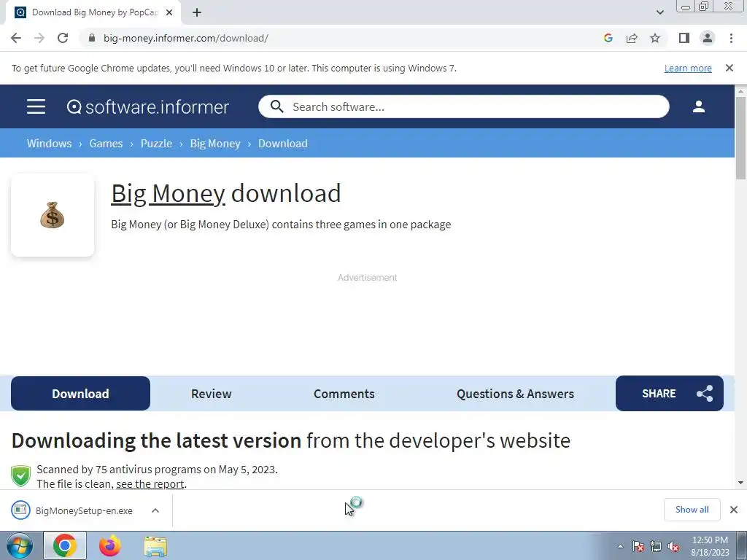Click the share icon in SHARE button
This screenshot has width=747, height=560.
coord(705,393)
